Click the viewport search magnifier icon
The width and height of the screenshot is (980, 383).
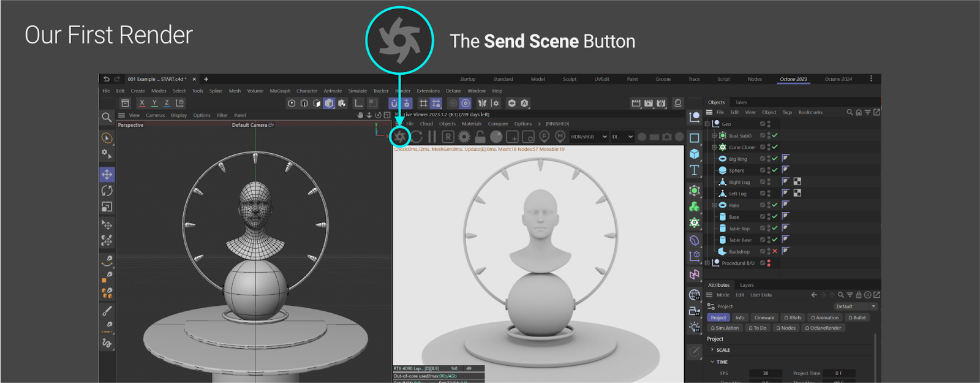(x=107, y=117)
